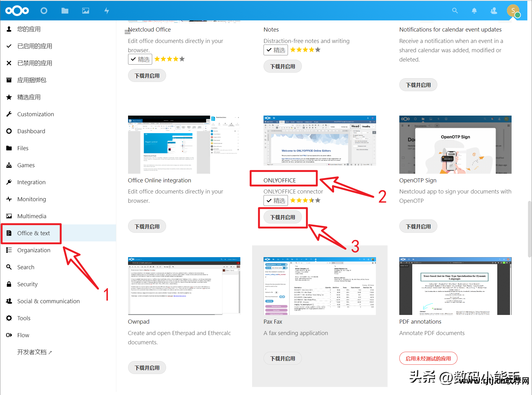Open Photos image icon in top bar
Viewport: 532px width, 395px height.
pos(86,11)
